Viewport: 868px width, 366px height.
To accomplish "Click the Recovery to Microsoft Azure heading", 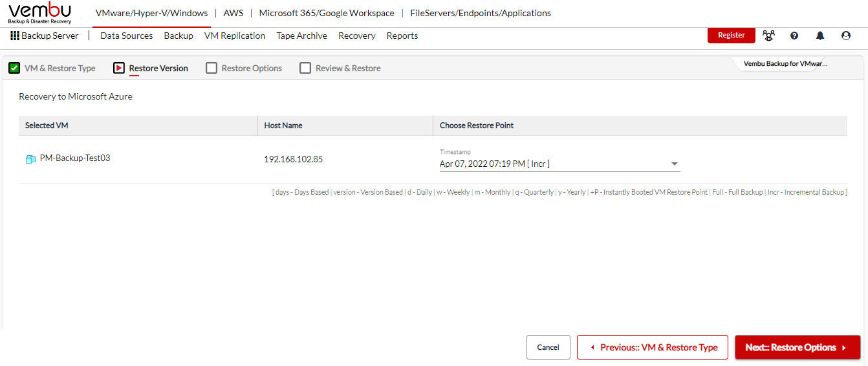I will (x=76, y=97).
